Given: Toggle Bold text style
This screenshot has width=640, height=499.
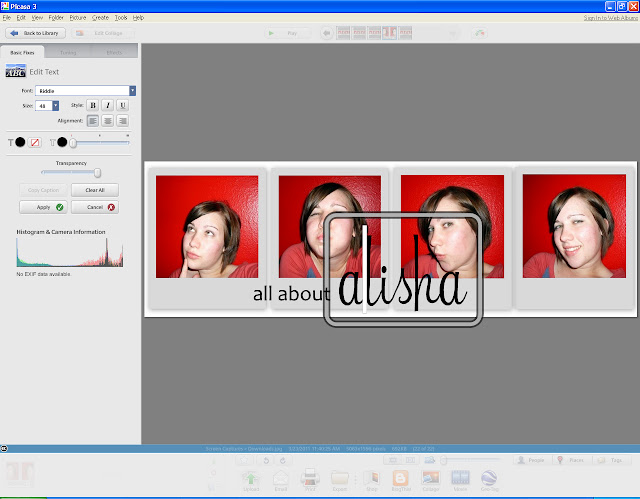Looking at the screenshot, I should (93, 105).
